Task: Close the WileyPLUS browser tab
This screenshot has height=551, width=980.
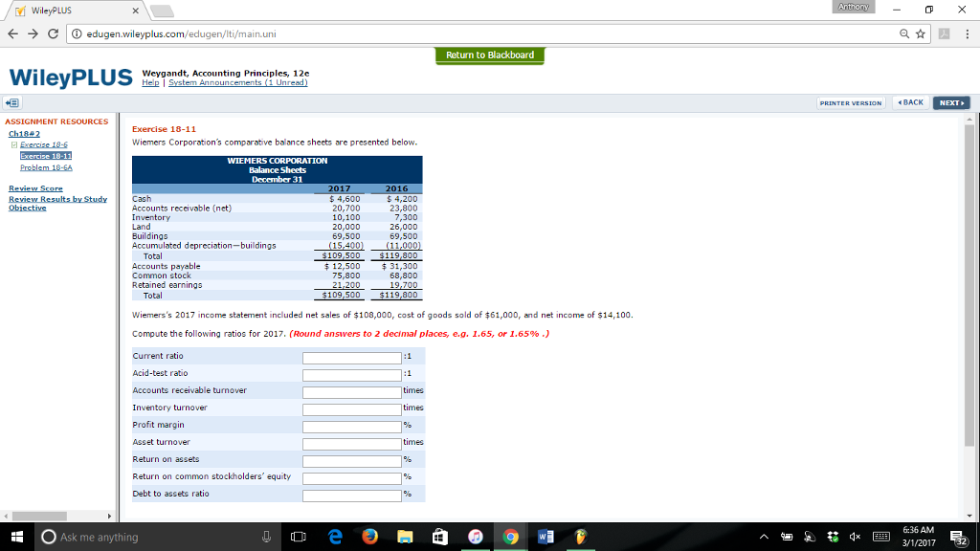Action: click(136, 11)
